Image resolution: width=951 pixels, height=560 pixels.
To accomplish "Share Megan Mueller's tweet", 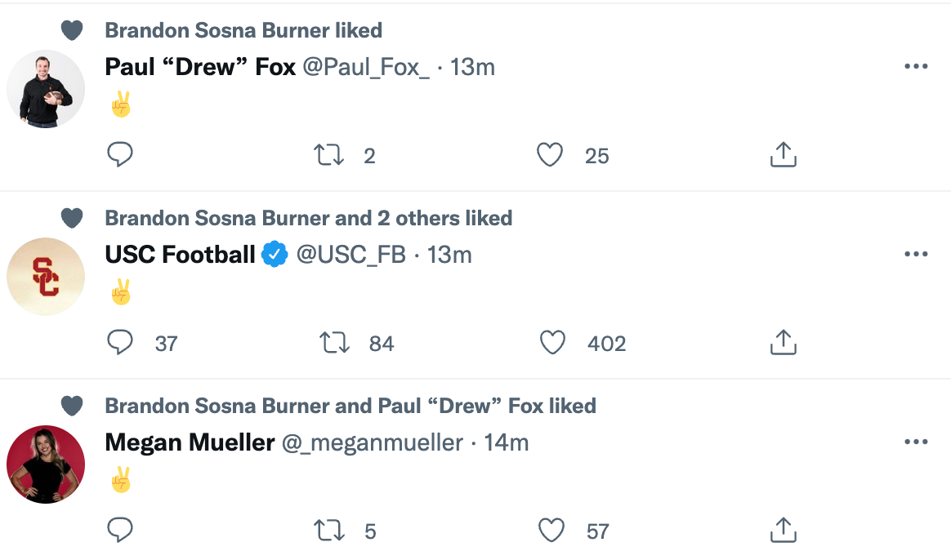I will (x=783, y=531).
